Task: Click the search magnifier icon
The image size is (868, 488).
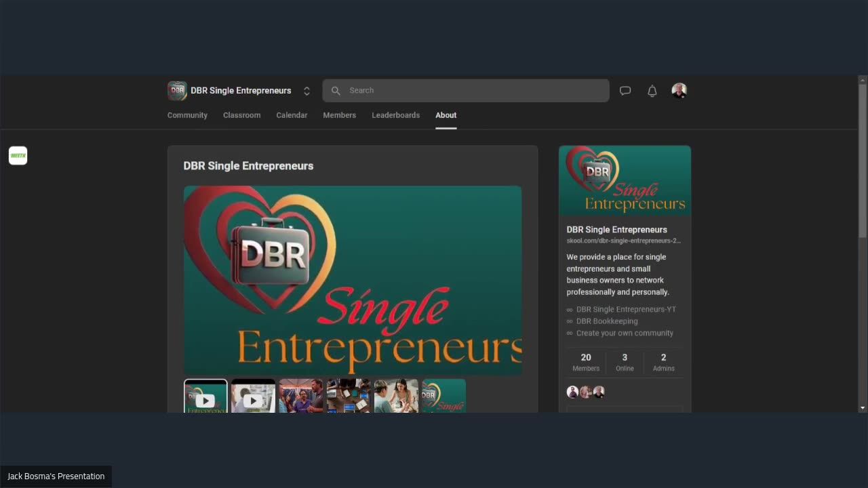Action: [336, 91]
